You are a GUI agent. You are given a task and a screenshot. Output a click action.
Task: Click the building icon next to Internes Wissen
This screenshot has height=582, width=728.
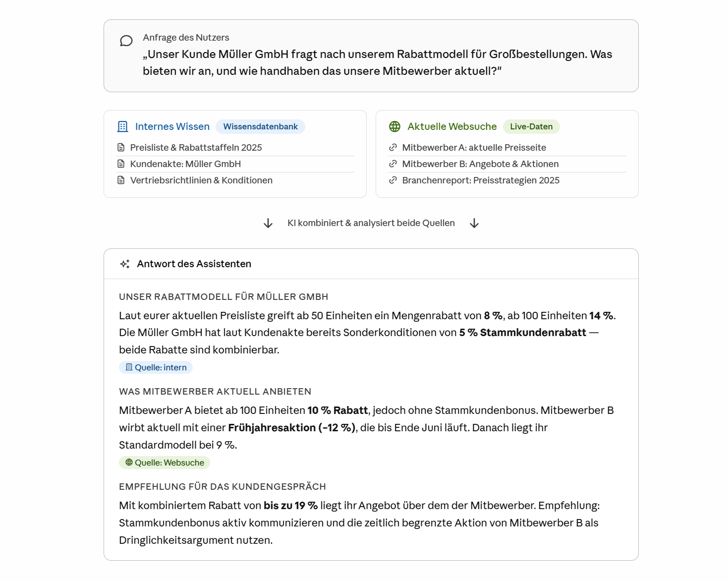point(122,126)
